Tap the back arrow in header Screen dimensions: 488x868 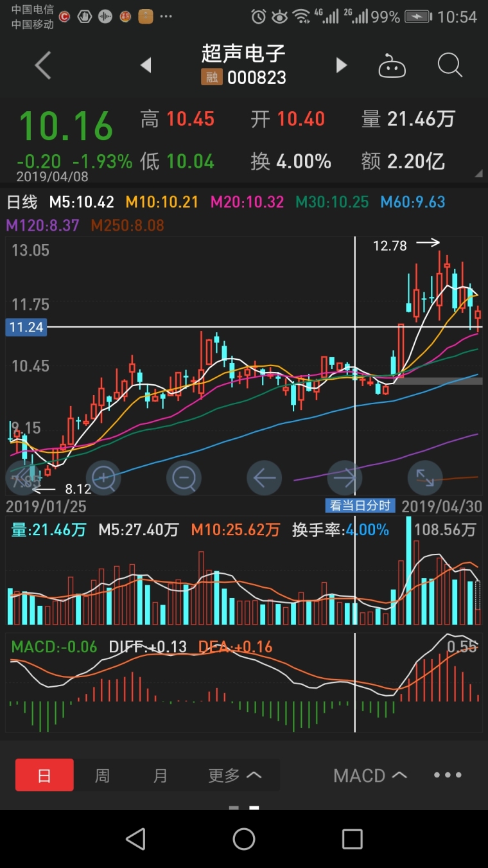pos(43,66)
